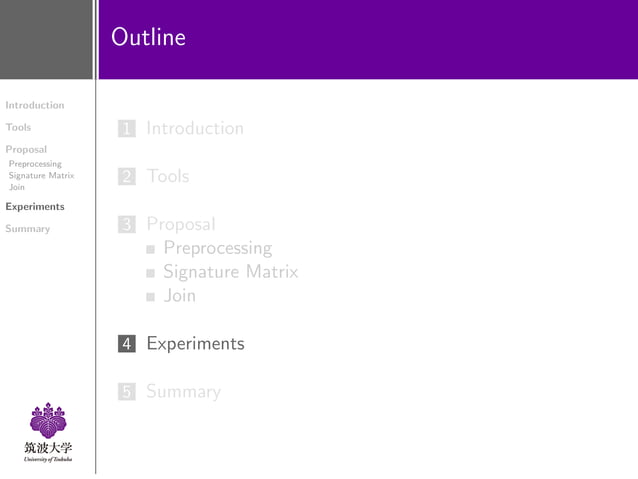
Task: Click the number 2 box beside Tools
Action: pos(126,177)
